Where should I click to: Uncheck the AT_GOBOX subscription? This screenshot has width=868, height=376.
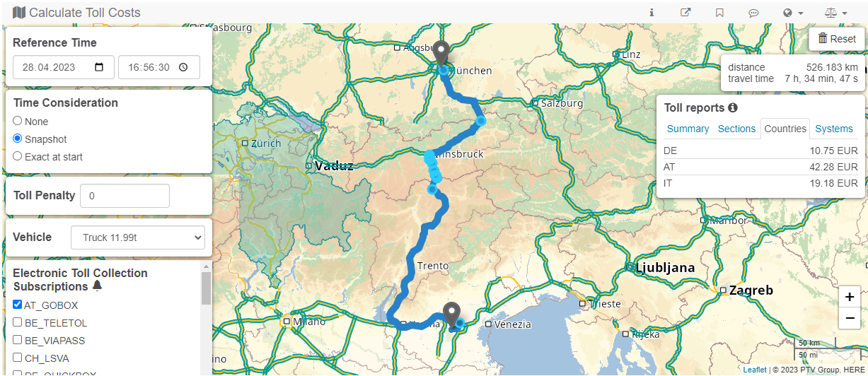tap(18, 305)
